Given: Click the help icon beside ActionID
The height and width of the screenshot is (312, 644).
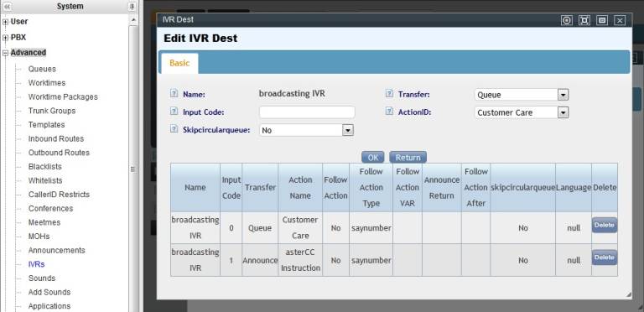Looking at the screenshot, I should tap(389, 112).
